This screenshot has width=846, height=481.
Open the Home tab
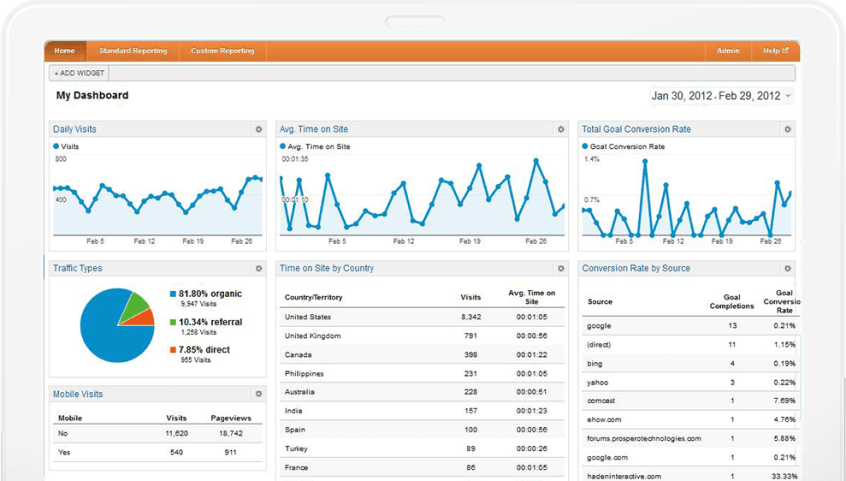(x=65, y=51)
